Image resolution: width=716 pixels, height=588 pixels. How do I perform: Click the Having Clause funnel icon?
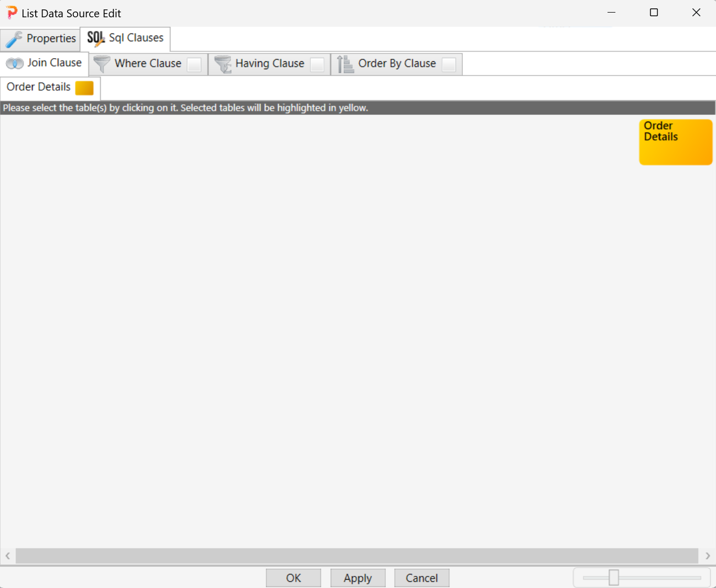click(x=223, y=64)
